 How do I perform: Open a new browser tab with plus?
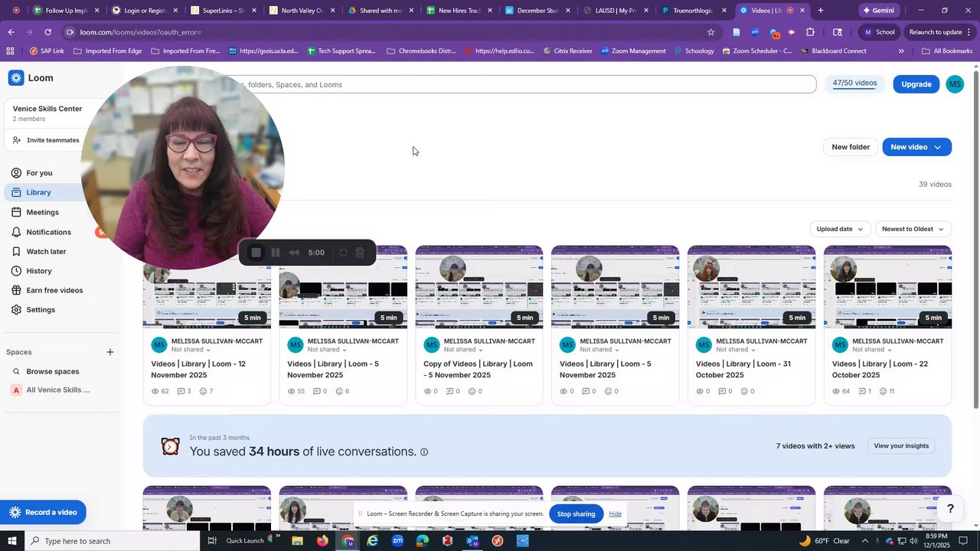821,11
